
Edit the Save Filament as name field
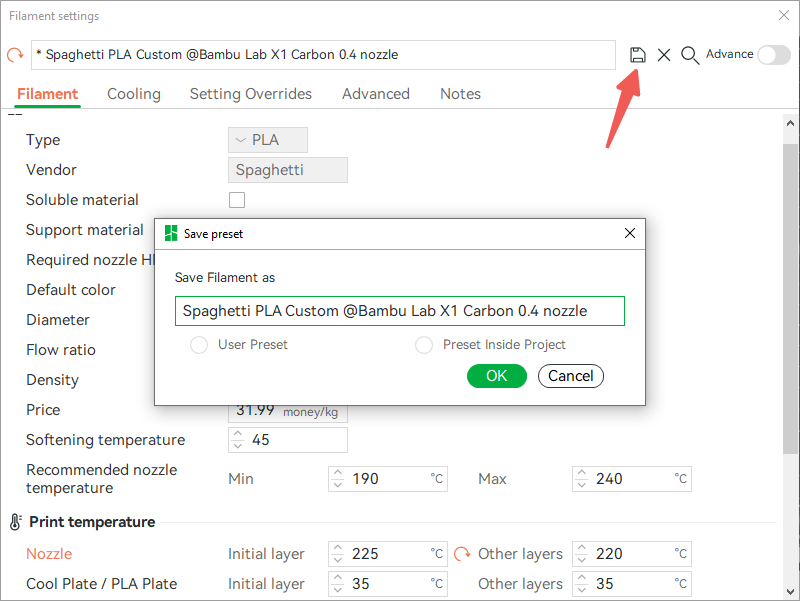pos(399,311)
